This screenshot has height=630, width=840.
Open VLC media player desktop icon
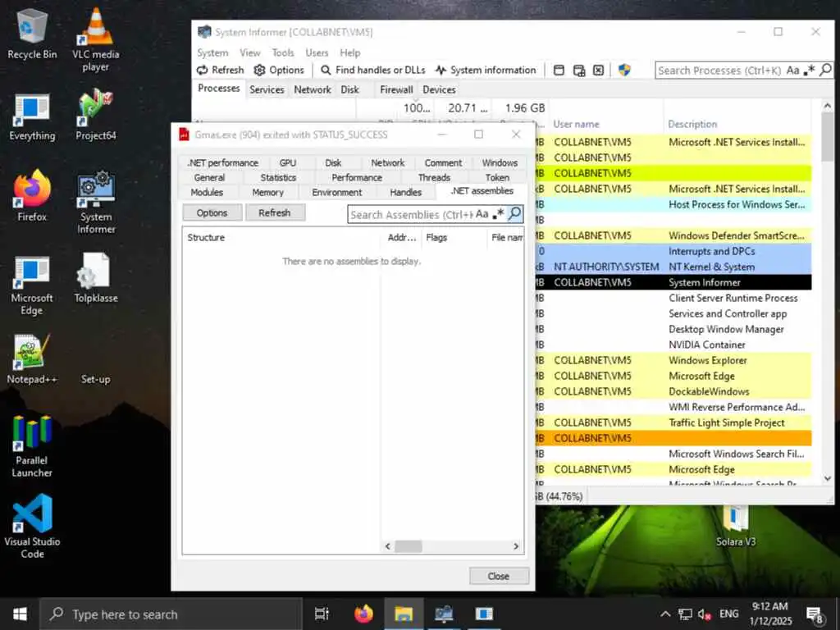coord(96,39)
